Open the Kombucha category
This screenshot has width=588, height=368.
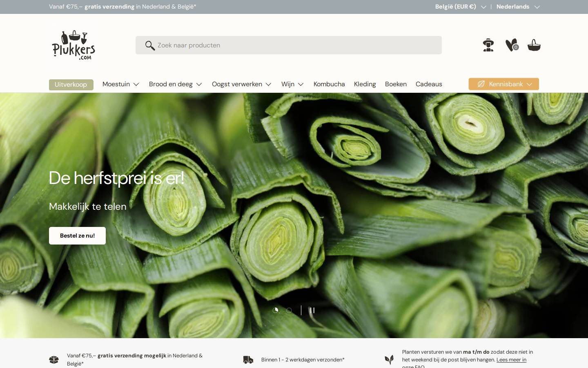(x=329, y=84)
